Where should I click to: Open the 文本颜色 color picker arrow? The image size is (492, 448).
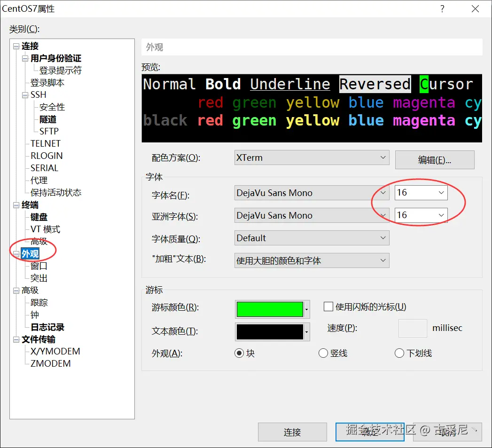point(307,331)
